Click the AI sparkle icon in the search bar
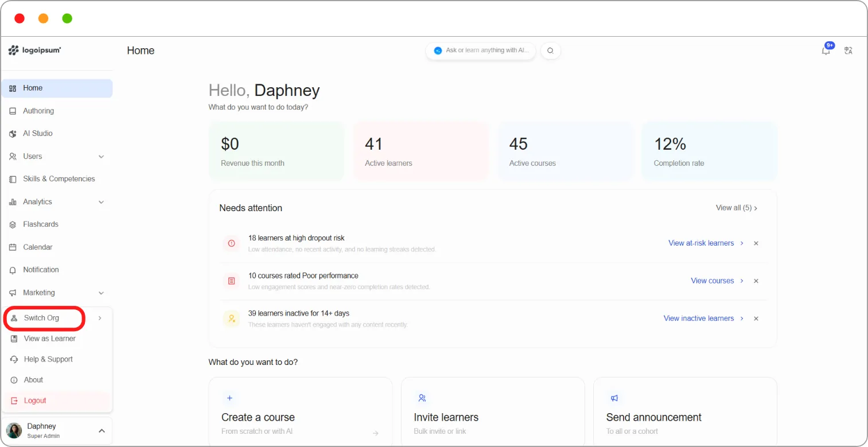Viewport: 868px width, 447px height. (x=438, y=50)
